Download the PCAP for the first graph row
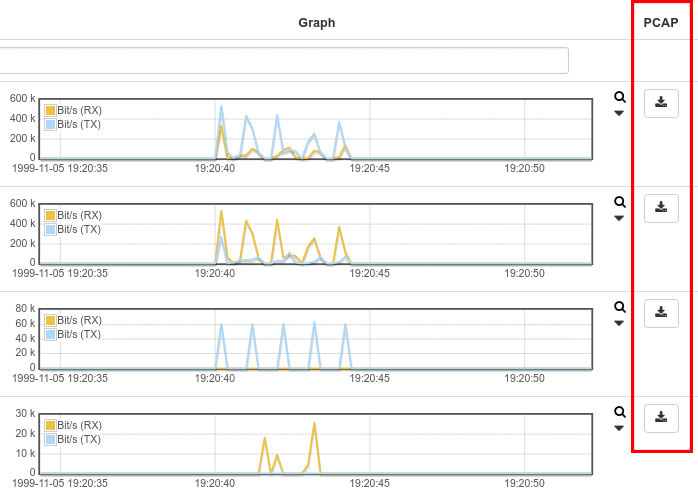Viewport: 698px width, 498px height. point(661,103)
